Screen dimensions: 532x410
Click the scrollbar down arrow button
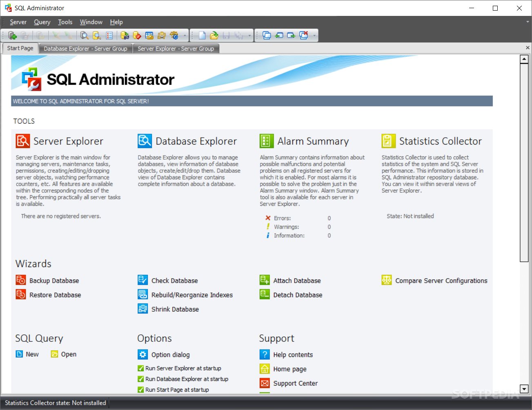click(524, 389)
